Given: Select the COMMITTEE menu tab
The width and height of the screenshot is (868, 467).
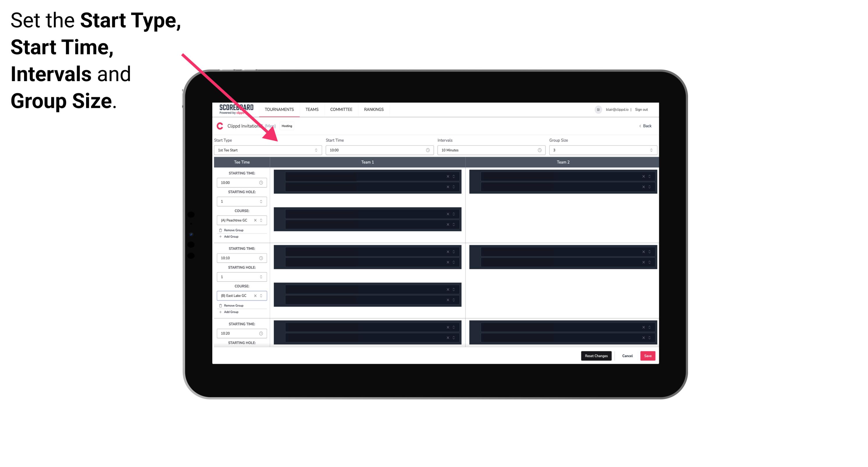Looking at the screenshot, I should click(x=341, y=109).
